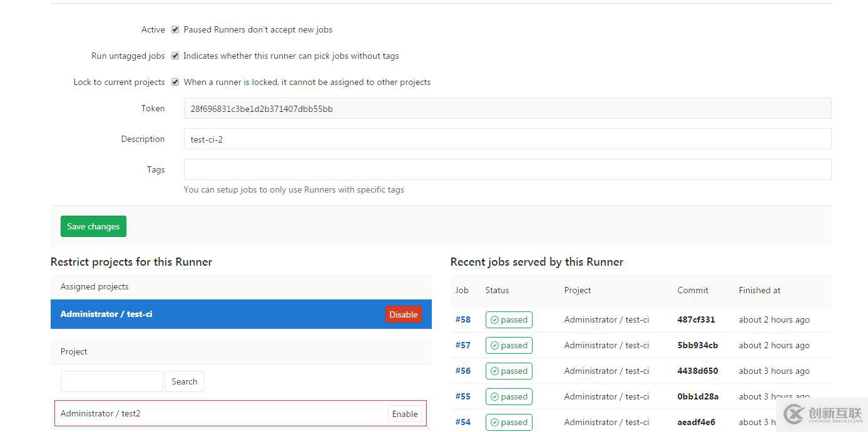Click the Restrict projects for this Runner heading

click(131, 261)
